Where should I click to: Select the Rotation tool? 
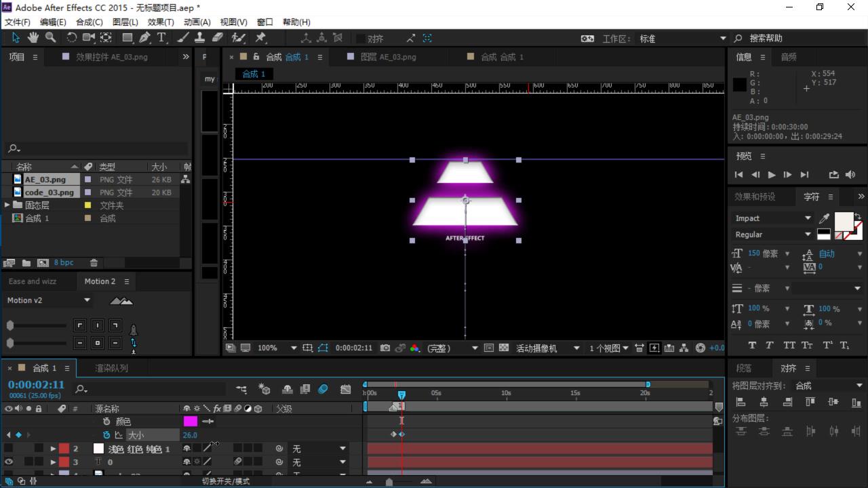(x=71, y=38)
